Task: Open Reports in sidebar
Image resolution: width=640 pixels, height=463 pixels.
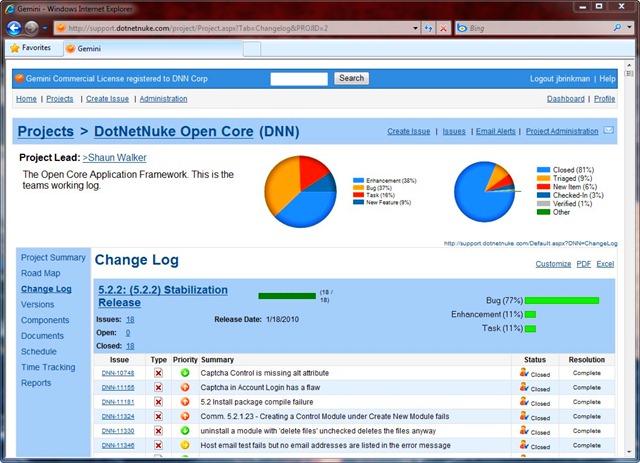Action: (x=36, y=383)
